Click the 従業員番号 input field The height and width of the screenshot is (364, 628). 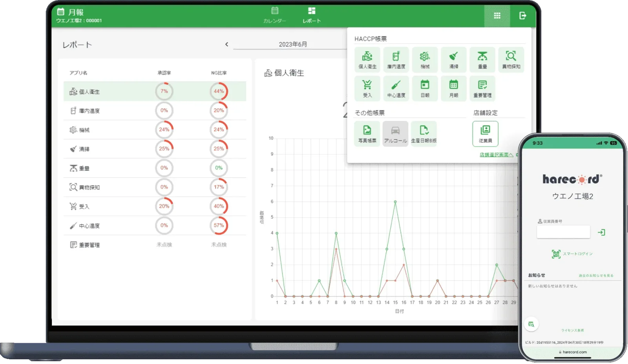(x=563, y=232)
